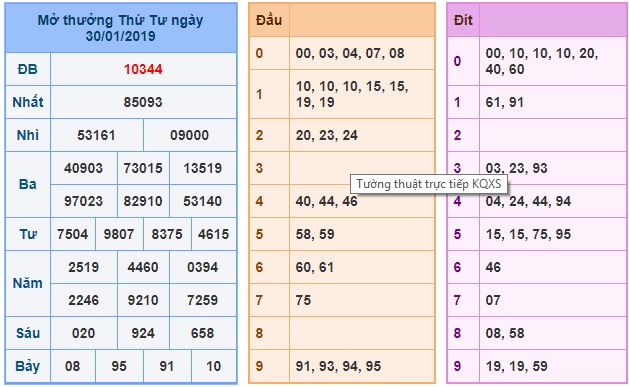This screenshot has height=387, width=629.
Task: Click the Năm row label
Action: point(28,284)
